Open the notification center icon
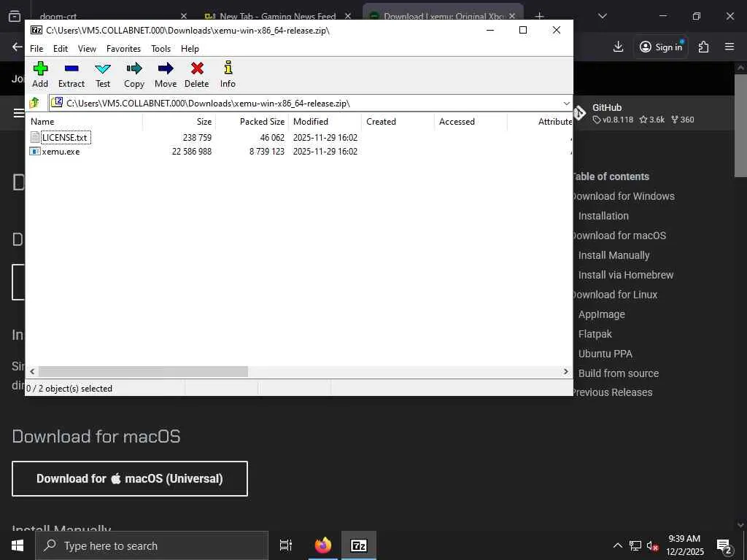Screen dimensions: 747x560 pos(725,546)
